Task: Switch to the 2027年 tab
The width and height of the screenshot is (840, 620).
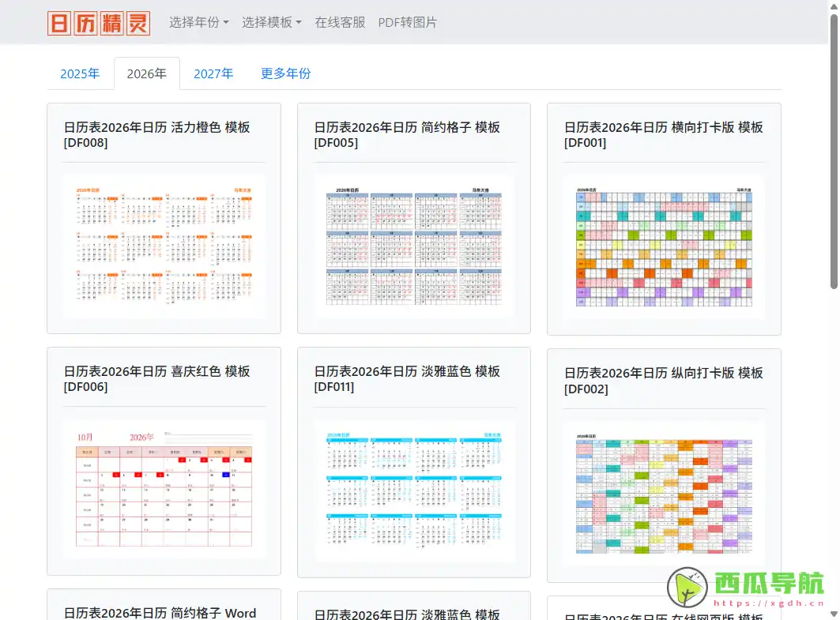Action: point(213,73)
